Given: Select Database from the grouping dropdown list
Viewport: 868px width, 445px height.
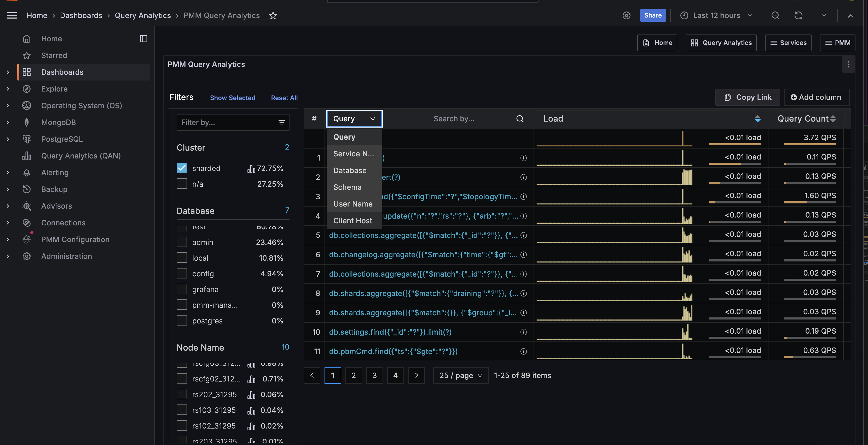Looking at the screenshot, I should (350, 170).
